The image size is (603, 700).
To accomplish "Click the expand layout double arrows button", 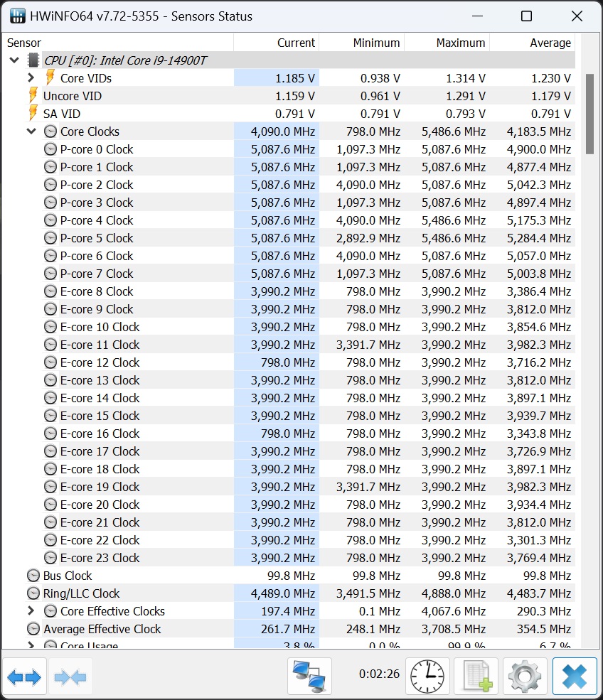I will click(24, 677).
